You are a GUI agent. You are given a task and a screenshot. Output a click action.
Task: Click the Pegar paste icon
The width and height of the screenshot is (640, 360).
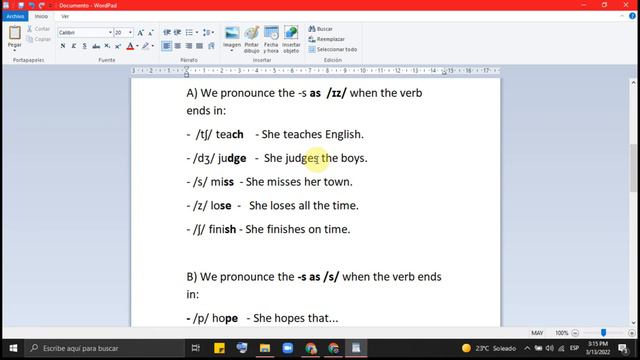pos(15,33)
